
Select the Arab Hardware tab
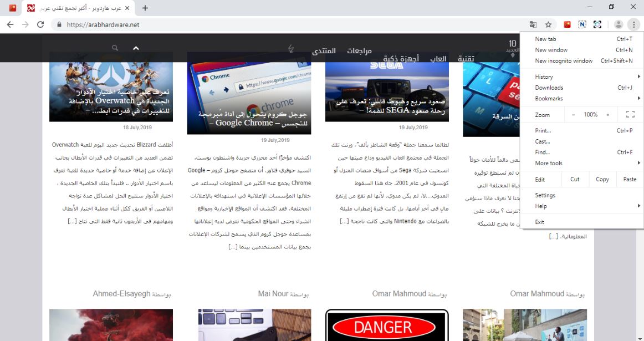(x=79, y=8)
